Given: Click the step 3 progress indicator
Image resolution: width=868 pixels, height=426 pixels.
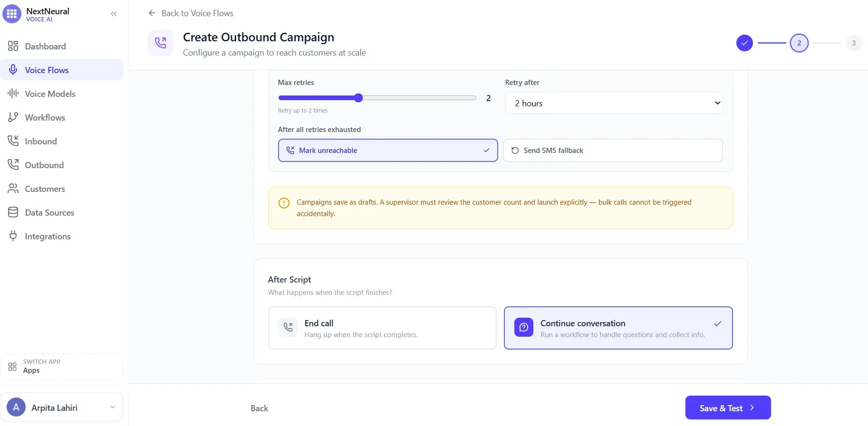Looking at the screenshot, I should pos(854,43).
